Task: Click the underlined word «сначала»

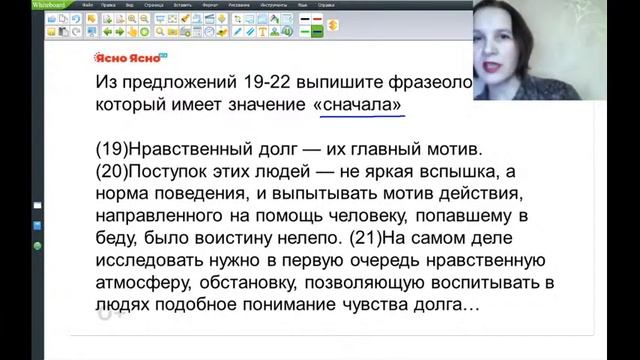Action: point(358,105)
